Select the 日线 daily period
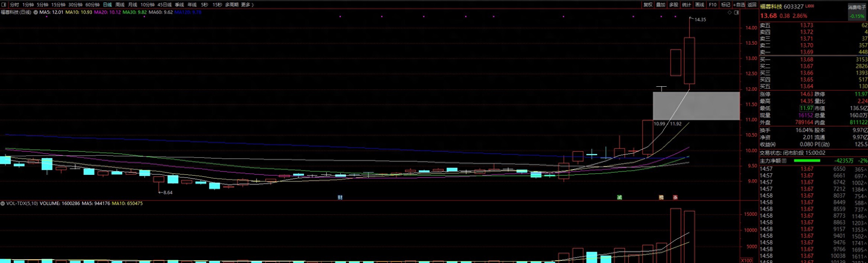 (107, 5)
